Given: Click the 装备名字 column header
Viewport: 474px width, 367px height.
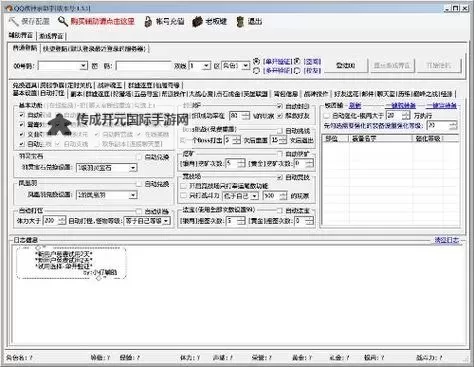Looking at the screenshot, I should click(381, 139).
